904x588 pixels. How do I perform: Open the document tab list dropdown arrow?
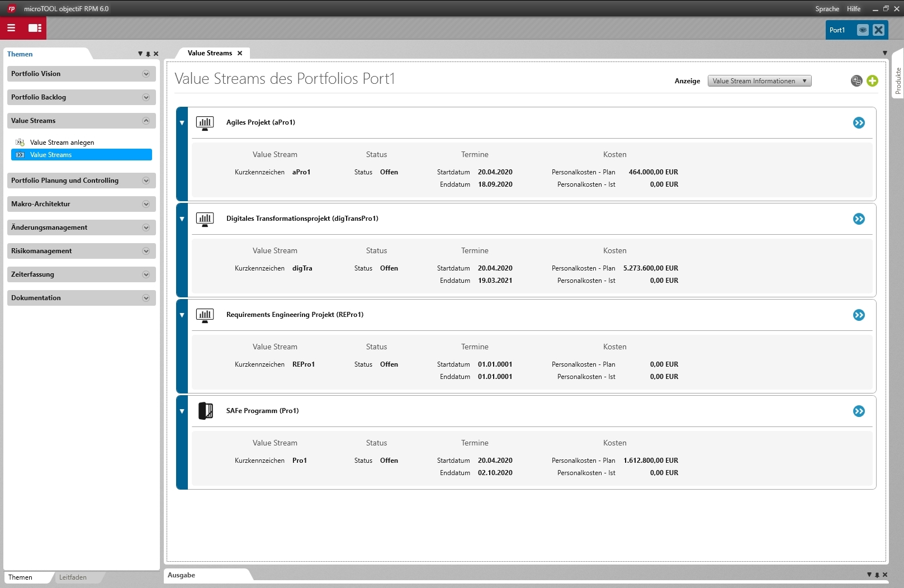(885, 53)
